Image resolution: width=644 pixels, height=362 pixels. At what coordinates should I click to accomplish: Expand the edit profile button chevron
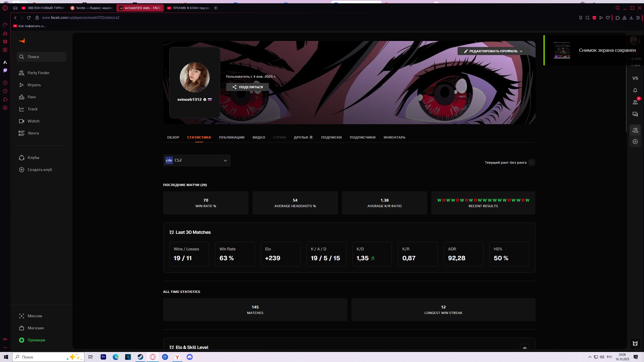521,51
